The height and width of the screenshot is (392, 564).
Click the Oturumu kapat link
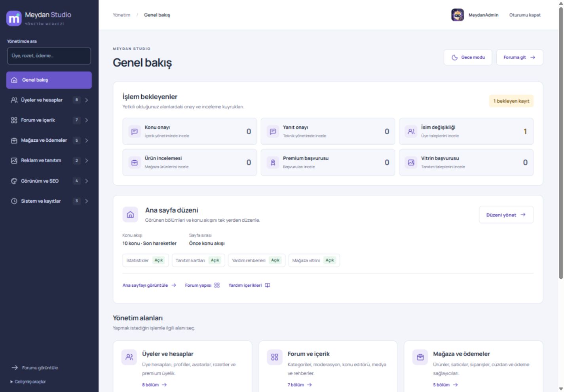pos(525,15)
